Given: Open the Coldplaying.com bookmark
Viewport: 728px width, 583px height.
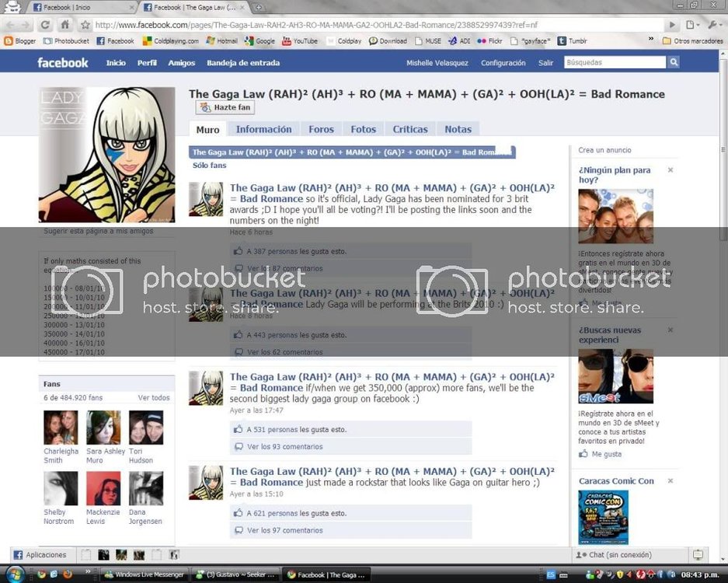Looking at the screenshot, I should click(171, 41).
